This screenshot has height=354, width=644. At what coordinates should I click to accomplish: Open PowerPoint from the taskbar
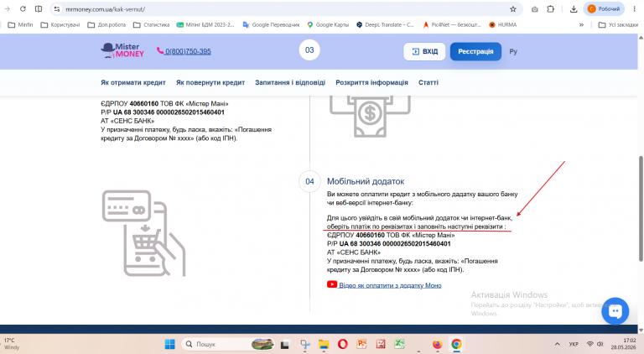pos(361,344)
